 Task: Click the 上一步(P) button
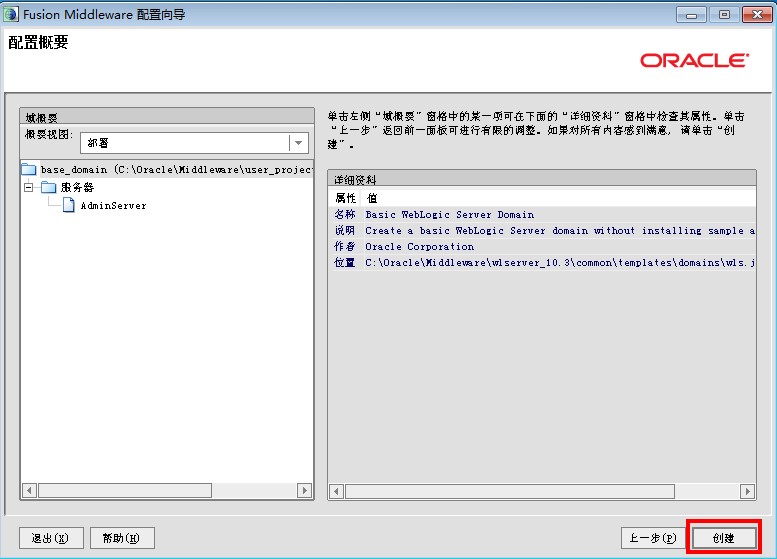[x=653, y=538]
